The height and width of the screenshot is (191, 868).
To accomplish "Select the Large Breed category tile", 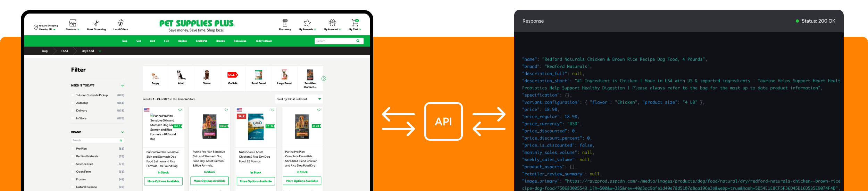I will pos(284,78).
